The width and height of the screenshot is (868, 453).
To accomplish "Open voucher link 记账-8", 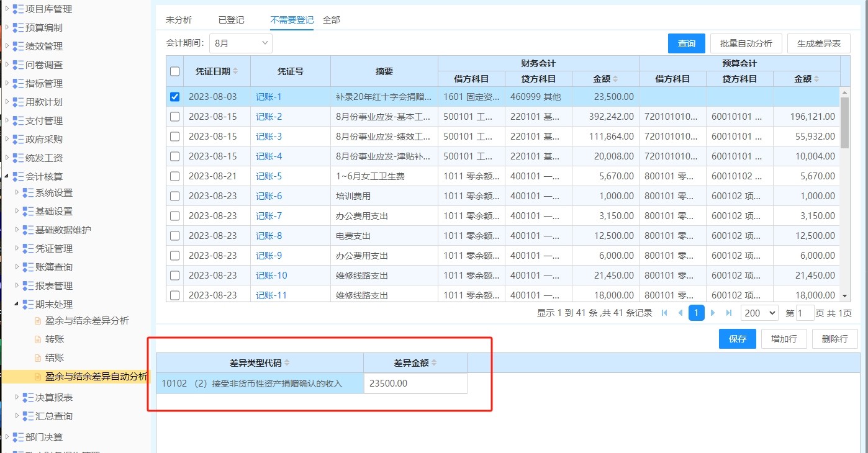I will (x=269, y=236).
